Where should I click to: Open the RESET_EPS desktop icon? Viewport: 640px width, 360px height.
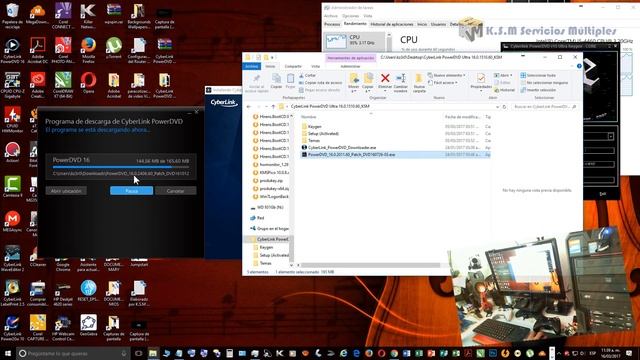(x=88, y=291)
